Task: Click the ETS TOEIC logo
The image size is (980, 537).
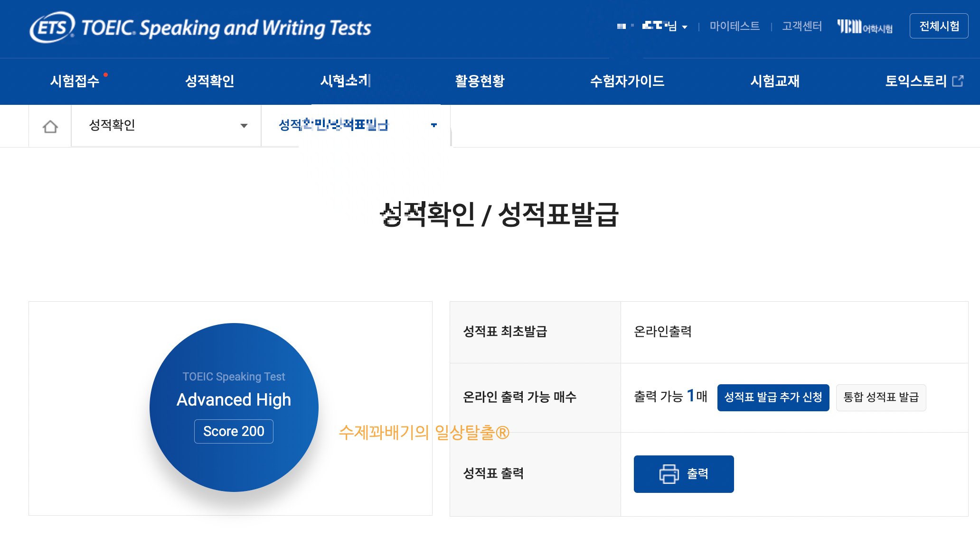Action: click(200, 28)
